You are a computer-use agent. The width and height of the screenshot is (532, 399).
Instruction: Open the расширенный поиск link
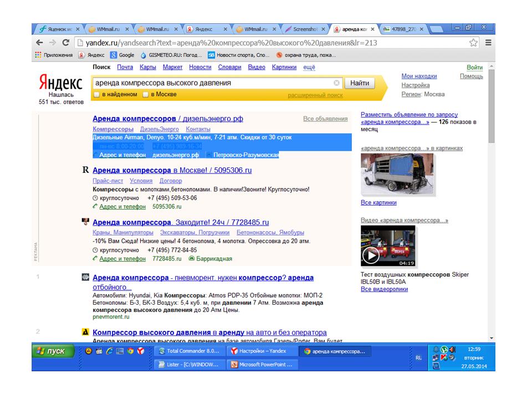click(315, 95)
